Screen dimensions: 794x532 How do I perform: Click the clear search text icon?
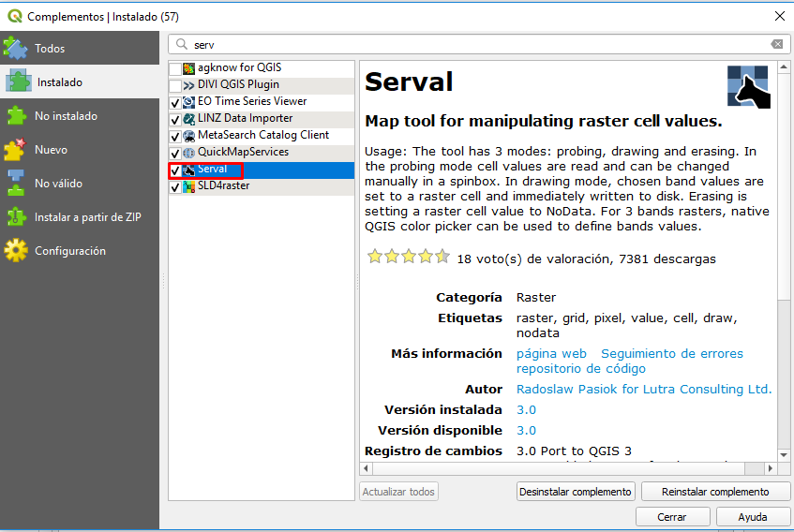pyautogui.click(x=776, y=44)
